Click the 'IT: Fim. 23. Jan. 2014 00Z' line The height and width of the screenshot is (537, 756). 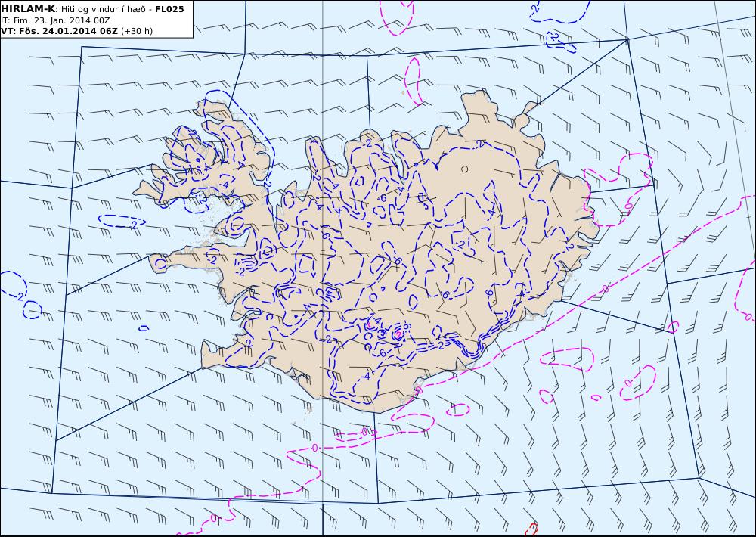coord(55,20)
